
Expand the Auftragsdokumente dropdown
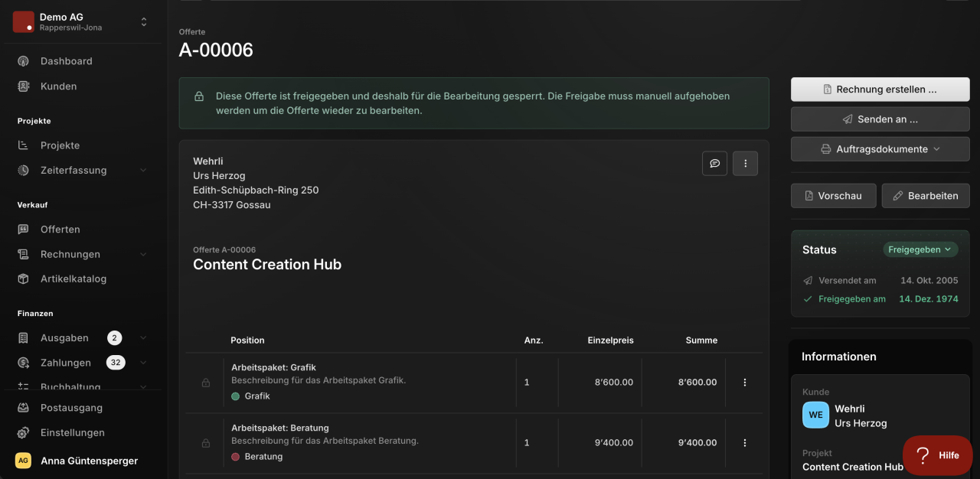tap(880, 149)
